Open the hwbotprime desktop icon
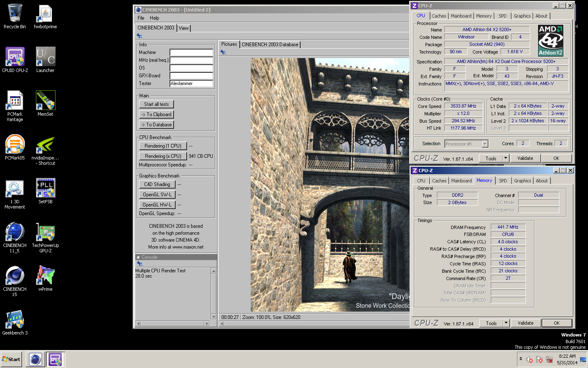This screenshot has width=588, height=368. (45, 17)
